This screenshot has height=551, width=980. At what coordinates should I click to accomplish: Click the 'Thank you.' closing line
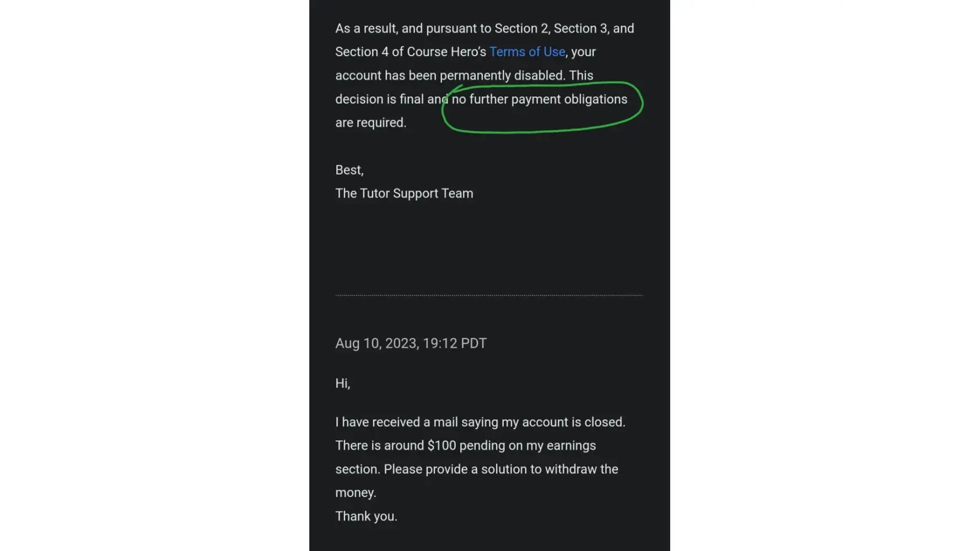[366, 516]
